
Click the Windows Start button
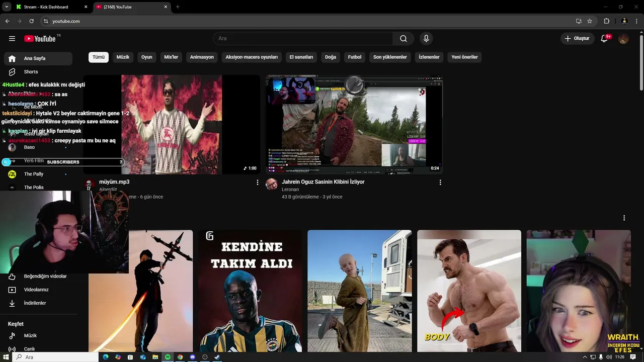(6, 357)
